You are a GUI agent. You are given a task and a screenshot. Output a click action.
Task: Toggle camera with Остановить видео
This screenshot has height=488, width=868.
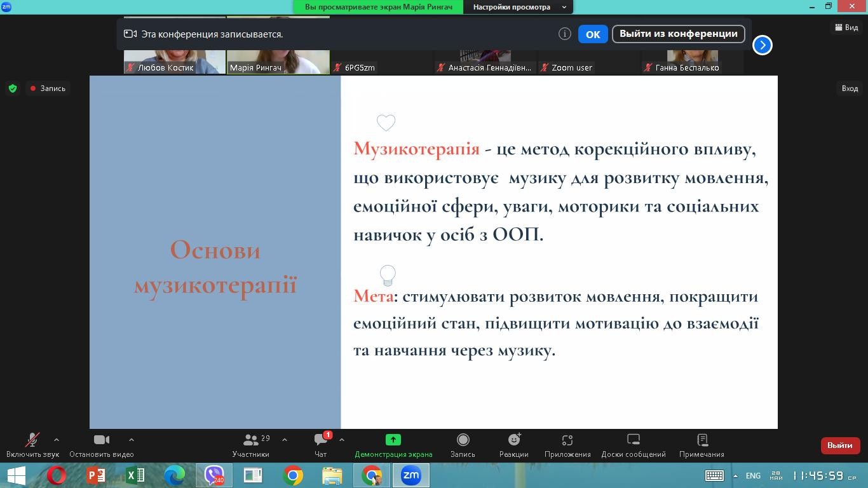pos(102,445)
